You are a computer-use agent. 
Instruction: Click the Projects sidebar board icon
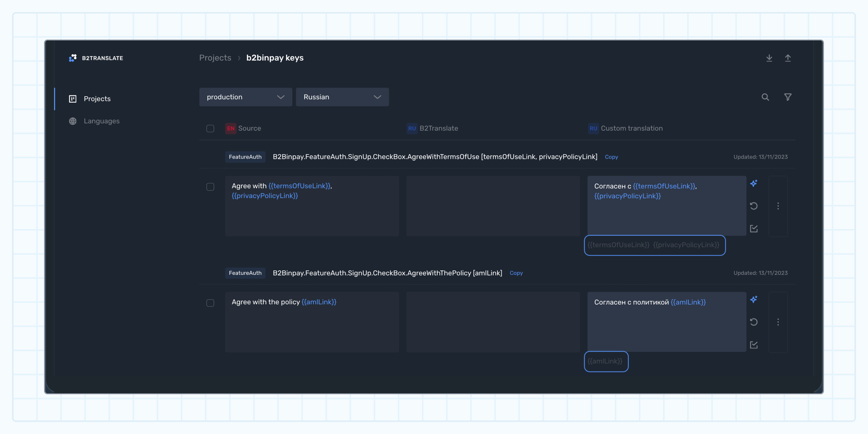pyautogui.click(x=73, y=99)
